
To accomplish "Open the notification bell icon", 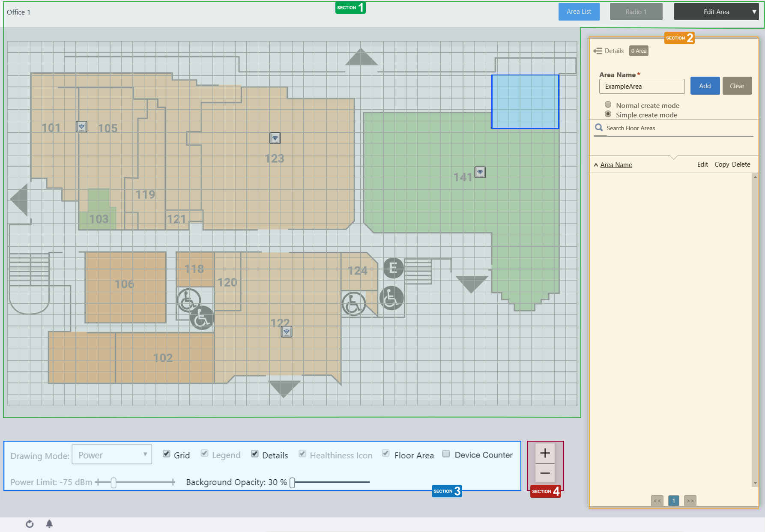I will [x=49, y=524].
